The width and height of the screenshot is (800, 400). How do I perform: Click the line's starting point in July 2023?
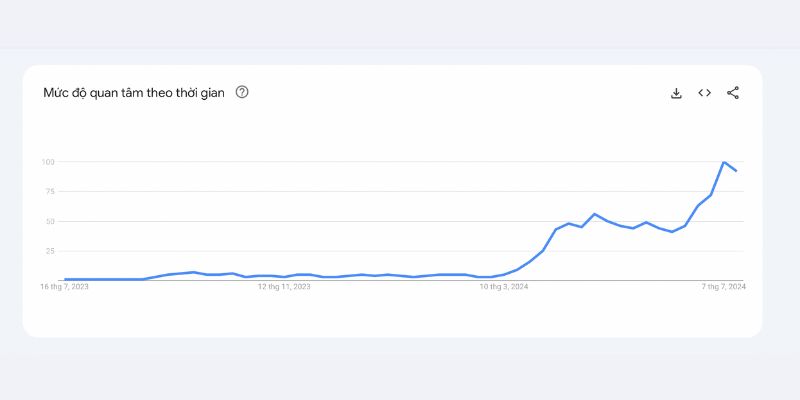click(x=65, y=279)
